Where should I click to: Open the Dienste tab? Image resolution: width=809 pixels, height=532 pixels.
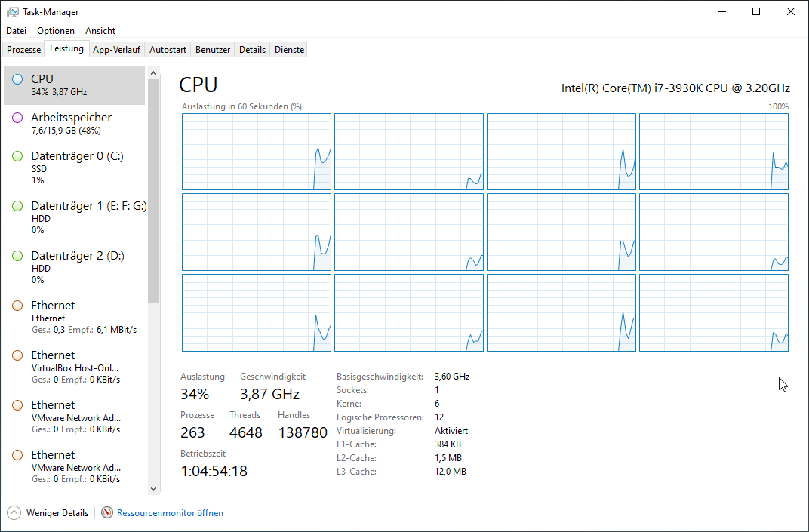click(289, 50)
